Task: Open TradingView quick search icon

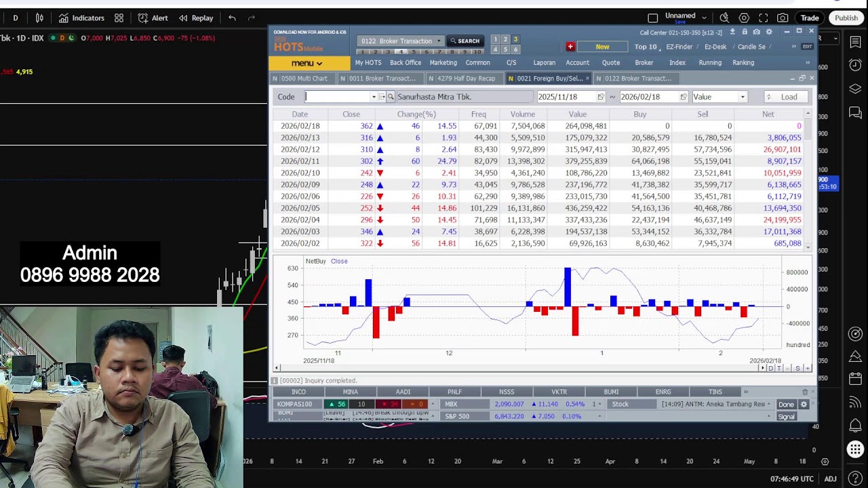Action: (x=724, y=18)
